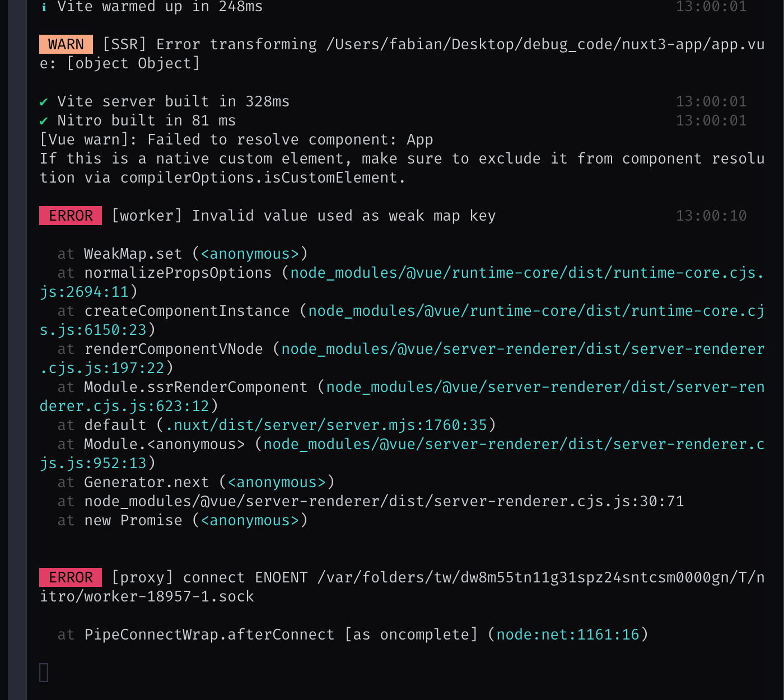
Task: Click the first red ERROR badge for worker
Action: pos(71,216)
